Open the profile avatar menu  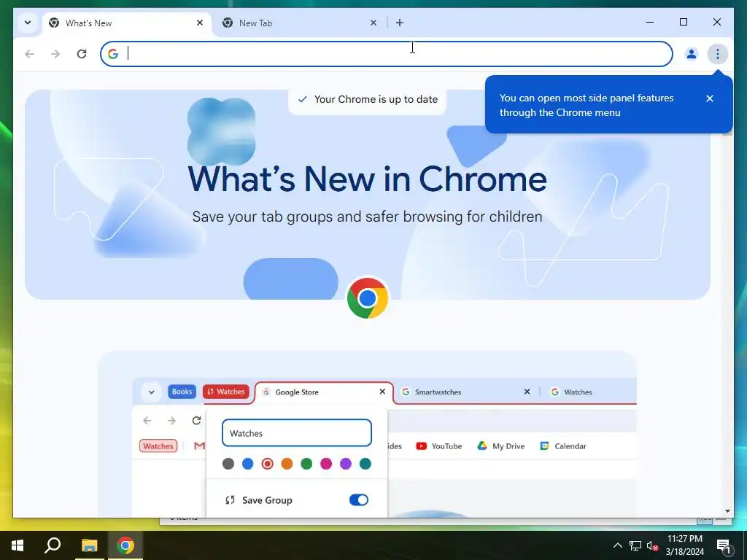[692, 54]
